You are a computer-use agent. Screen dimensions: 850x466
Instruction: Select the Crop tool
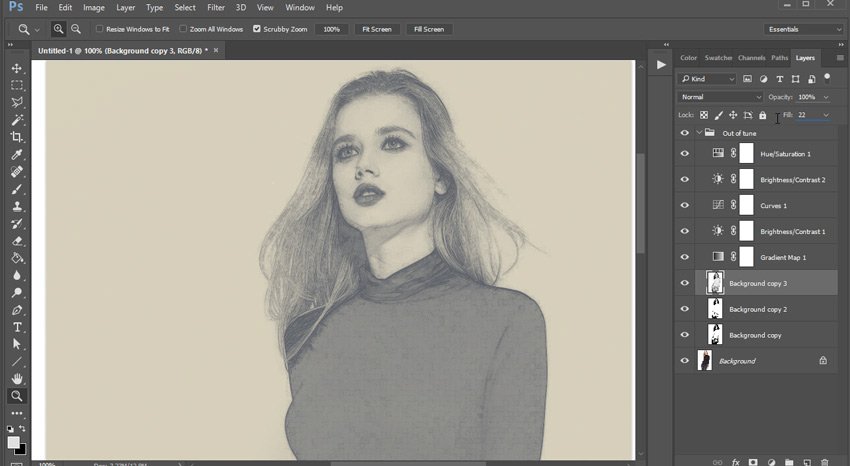pyautogui.click(x=17, y=137)
